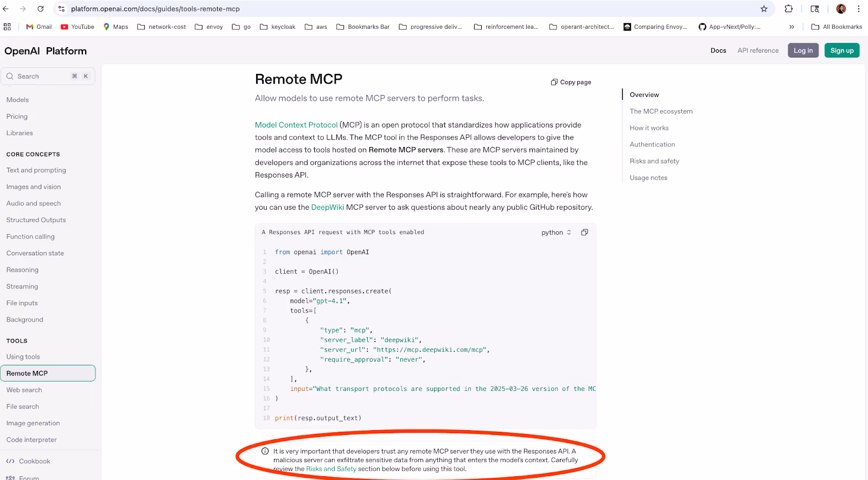The image size is (868, 480).
Task: Show more bookmarks via the double chevron
Action: click(792, 27)
